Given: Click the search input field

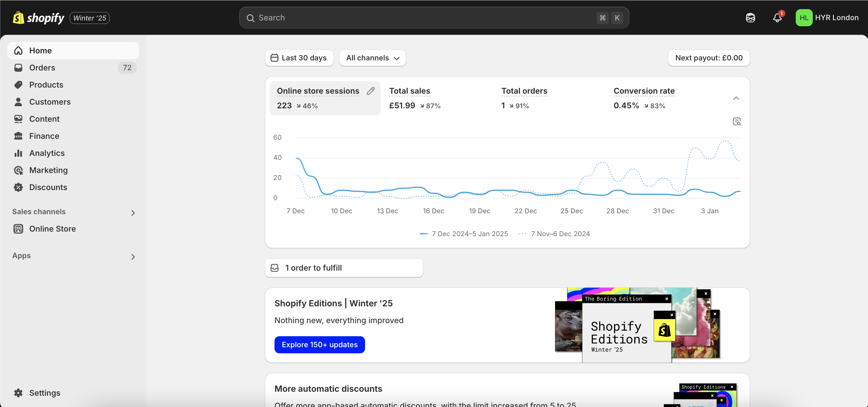Looking at the screenshot, I should point(435,17).
